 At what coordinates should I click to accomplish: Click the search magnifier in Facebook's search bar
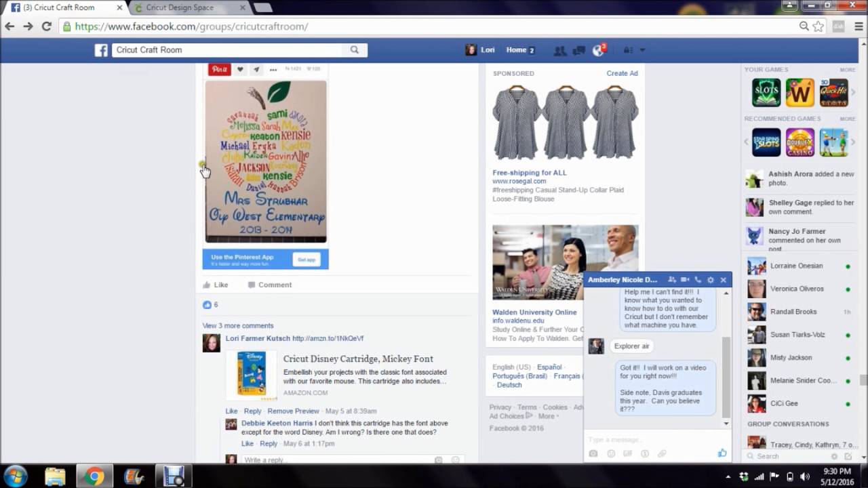click(355, 50)
